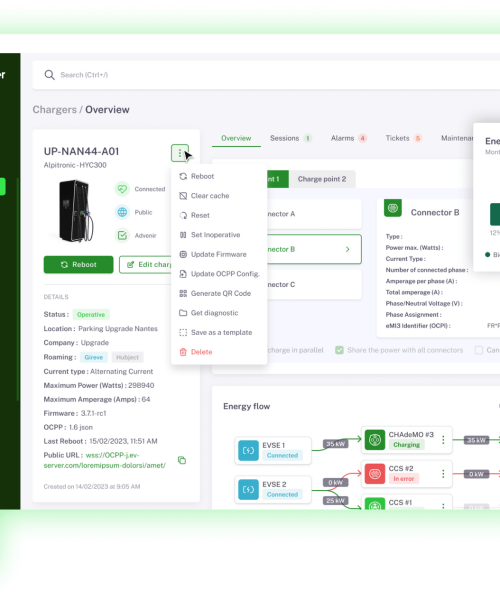
Task: Select Save as a template
Action: click(219, 333)
